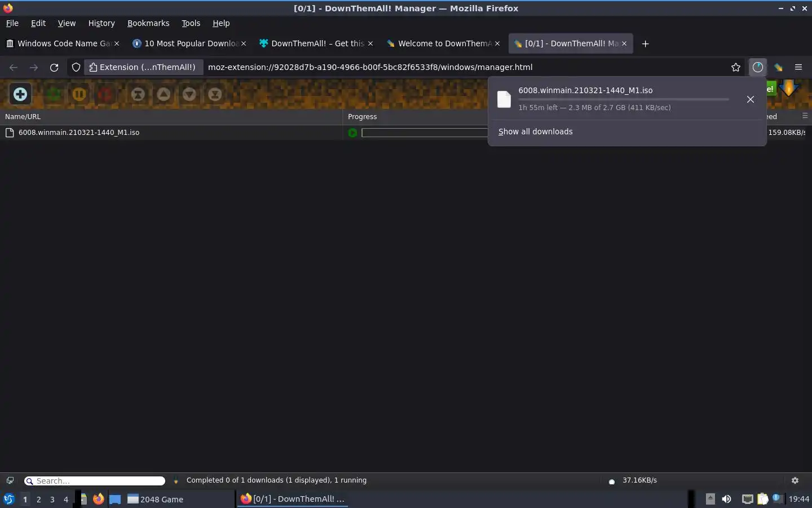
Task: Open a new tab with plus button
Action: coord(646,43)
